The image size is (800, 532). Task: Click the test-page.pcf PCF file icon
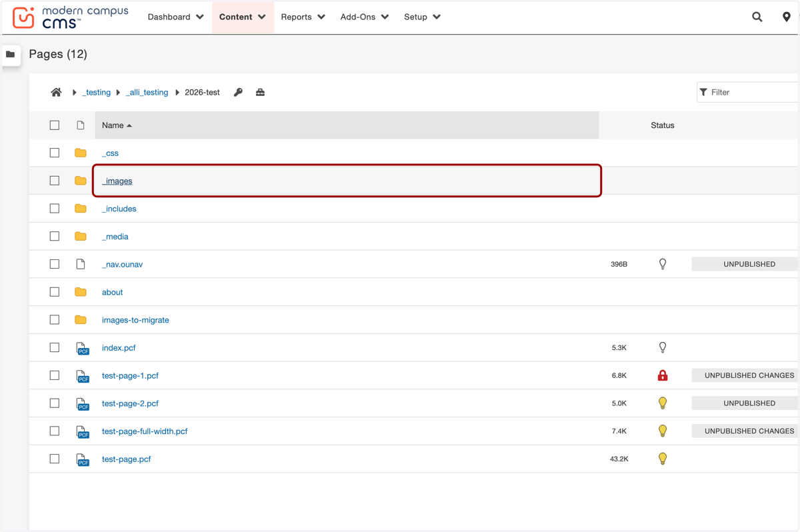click(x=82, y=459)
